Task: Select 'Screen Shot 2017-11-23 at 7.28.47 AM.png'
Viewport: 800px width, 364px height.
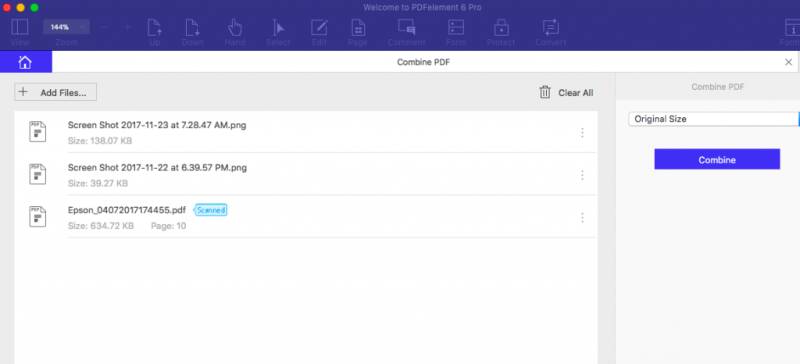Action: [x=157, y=125]
